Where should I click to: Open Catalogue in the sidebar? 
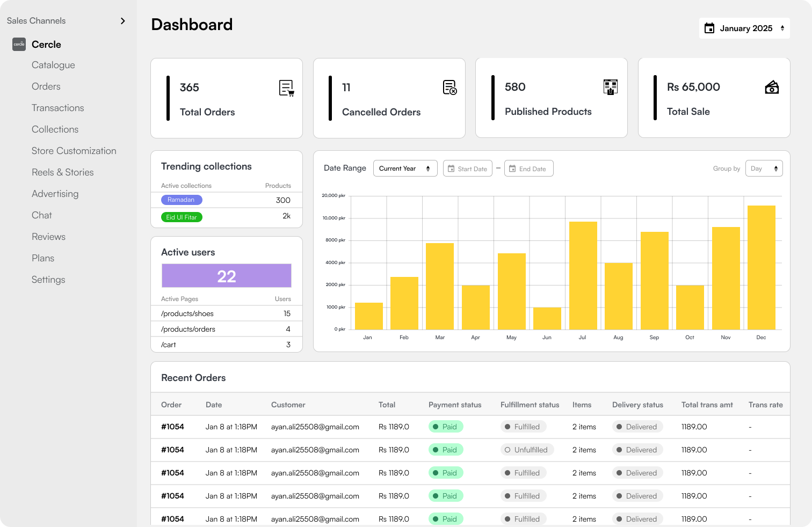(53, 65)
